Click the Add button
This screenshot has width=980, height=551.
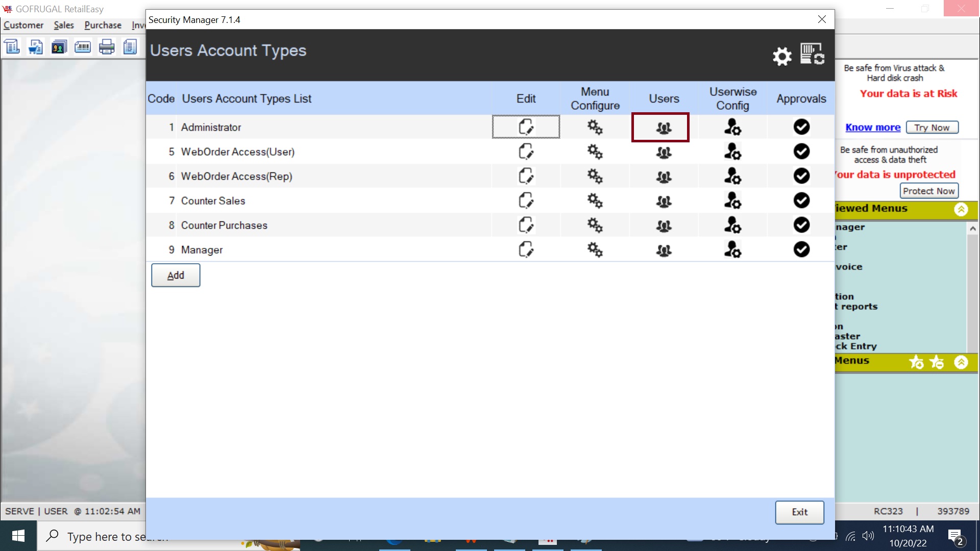tap(176, 275)
